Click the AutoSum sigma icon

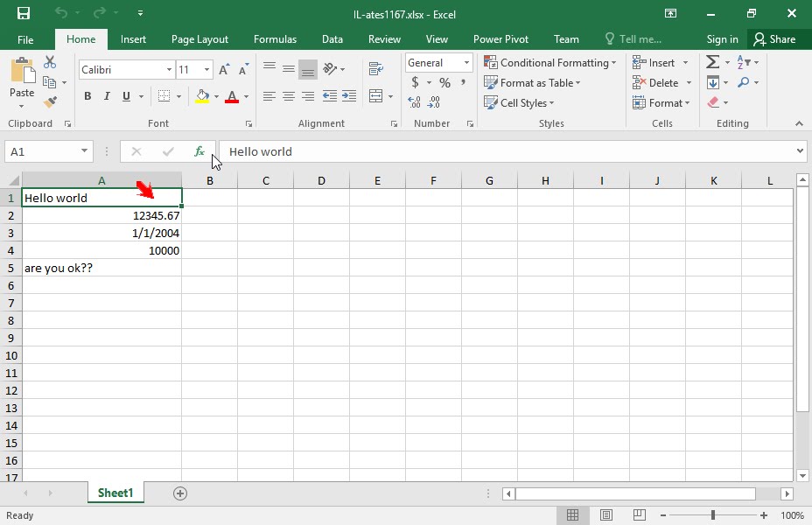712,62
